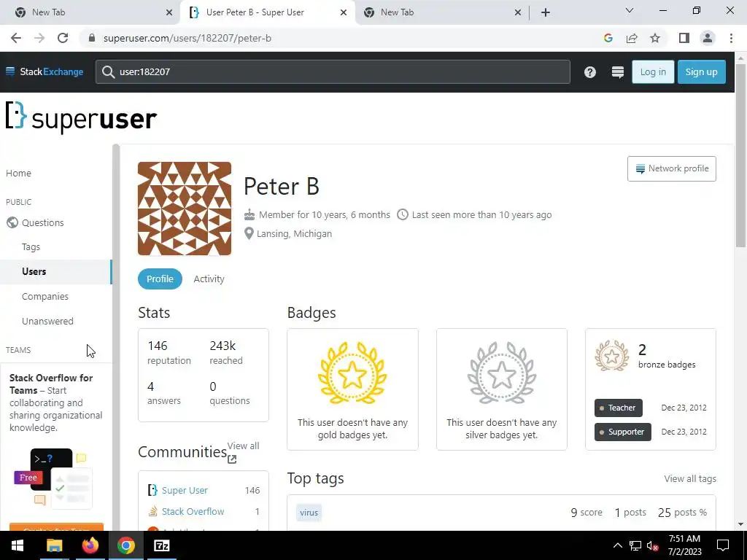Click the muted volume tray icon
This screenshot has width=747, height=560.
tap(653, 545)
